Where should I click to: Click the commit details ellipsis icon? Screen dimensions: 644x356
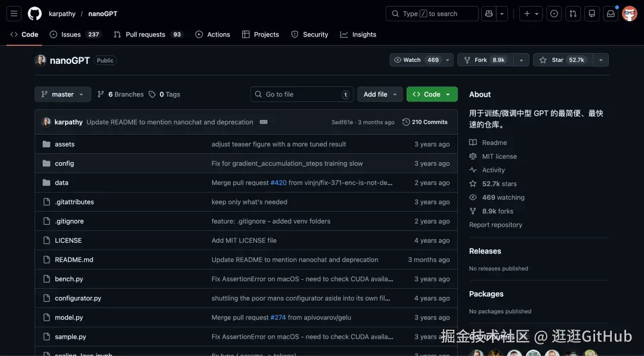[x=264, y=122]
